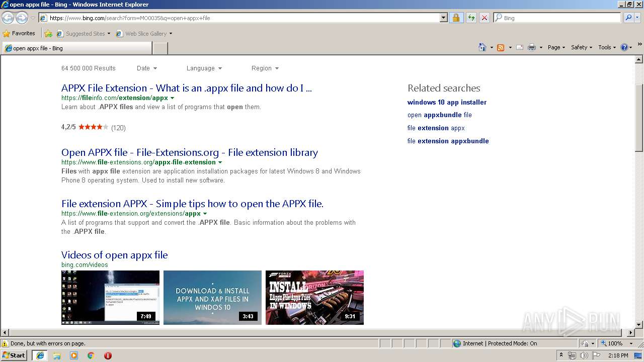
Task: Open 'Videos of open appx file' link
Action: tap(115, 255)
